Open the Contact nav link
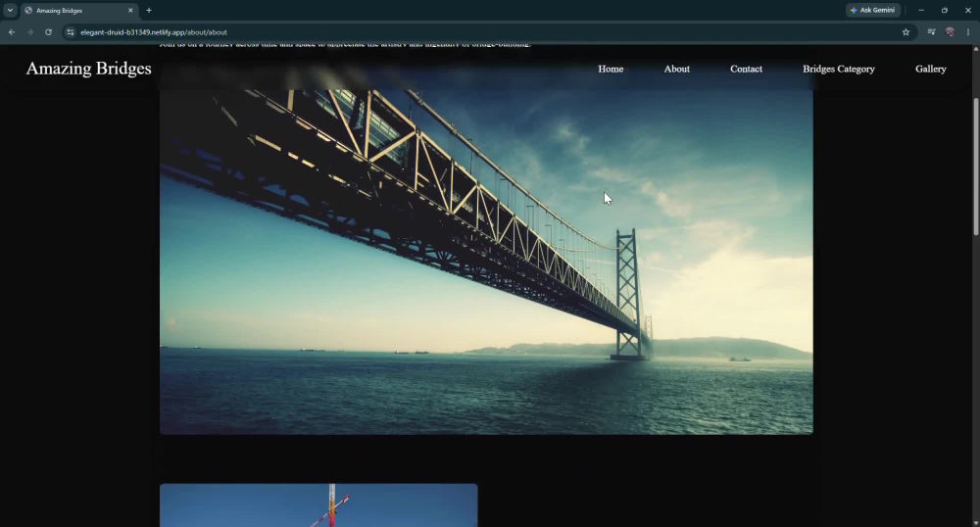Image resolution: width=980 pixels, height=527 pixels. pos(746,69)
